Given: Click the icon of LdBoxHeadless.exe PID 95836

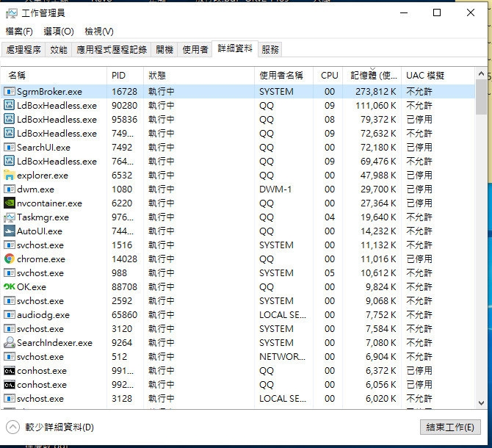Looking at the screenshot, I should coord(9,120).
